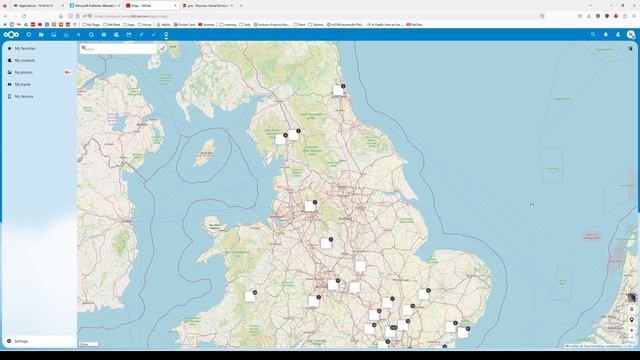Open the photo cluster marker in Wales
This screenshot has width=640, height=360.
pyautogui.click(x=250, y=296)
